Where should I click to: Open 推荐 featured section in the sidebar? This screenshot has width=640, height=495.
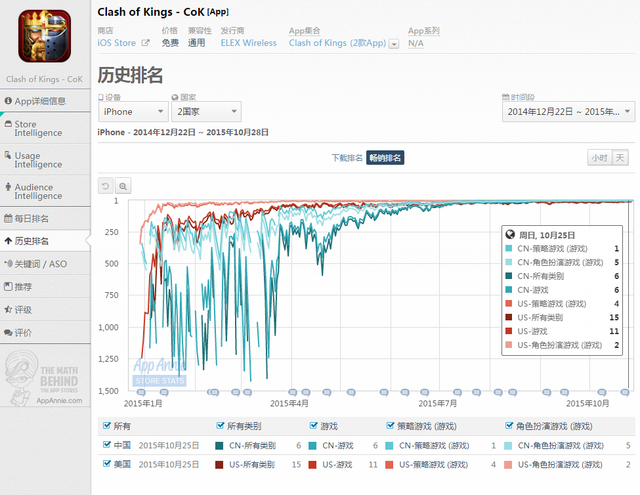pyautogui.click(x=22, y=286)
